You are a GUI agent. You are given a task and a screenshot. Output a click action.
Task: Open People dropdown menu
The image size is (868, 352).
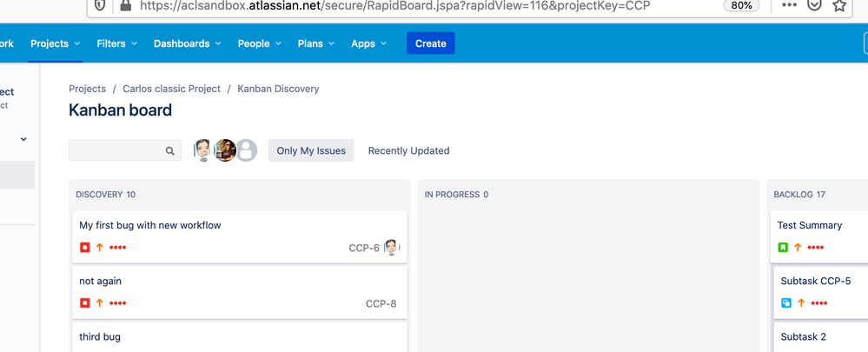(260, 43)
